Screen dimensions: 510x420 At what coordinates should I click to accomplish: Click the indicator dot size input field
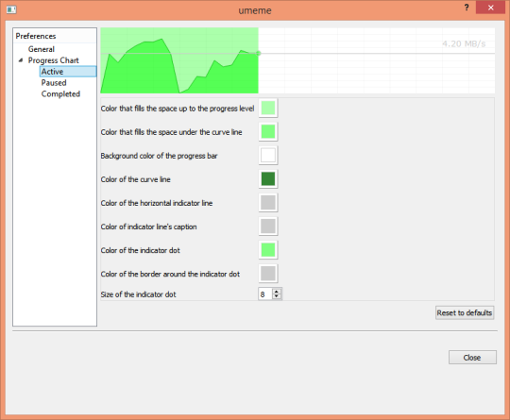point(265,294)
